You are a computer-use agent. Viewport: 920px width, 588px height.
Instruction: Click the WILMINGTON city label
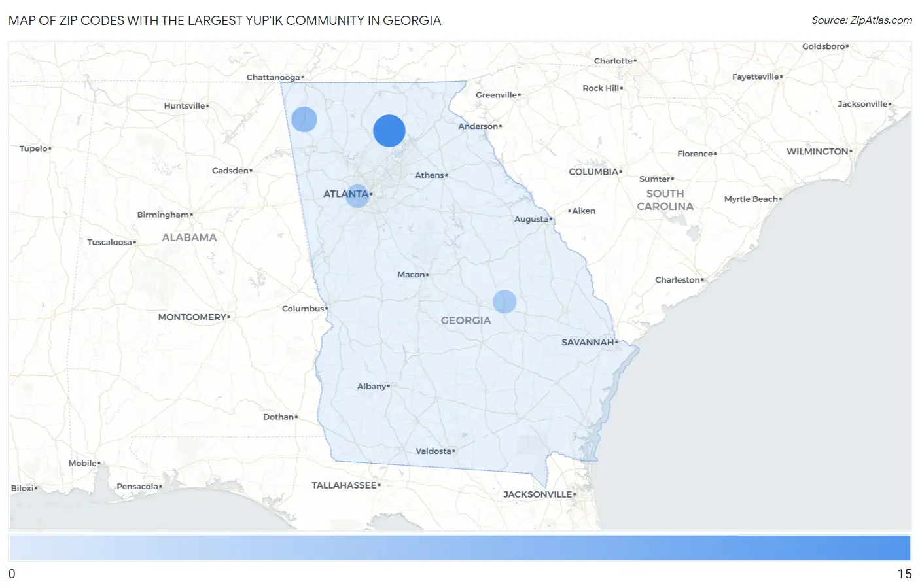817,152
